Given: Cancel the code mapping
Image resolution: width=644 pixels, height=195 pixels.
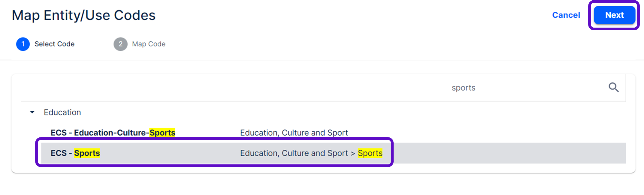Looking at the screenshot, I should [566, 15].
